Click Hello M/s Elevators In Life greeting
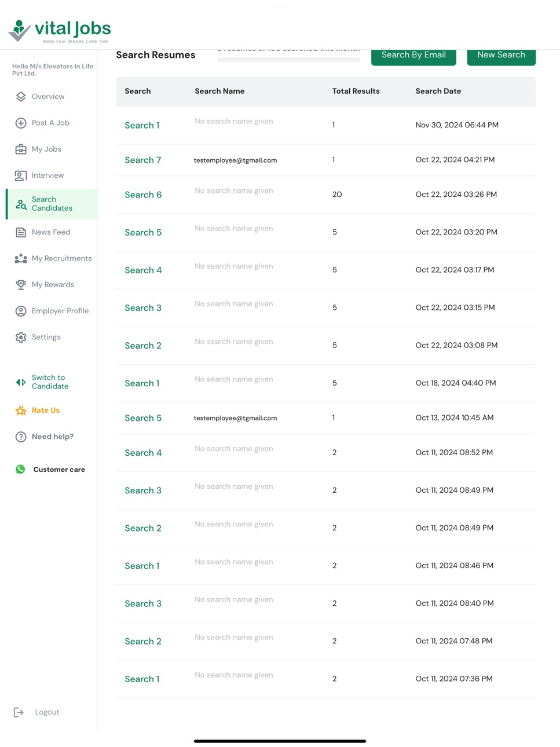Viewport: 560px width, 747px height. click(53, 69)
